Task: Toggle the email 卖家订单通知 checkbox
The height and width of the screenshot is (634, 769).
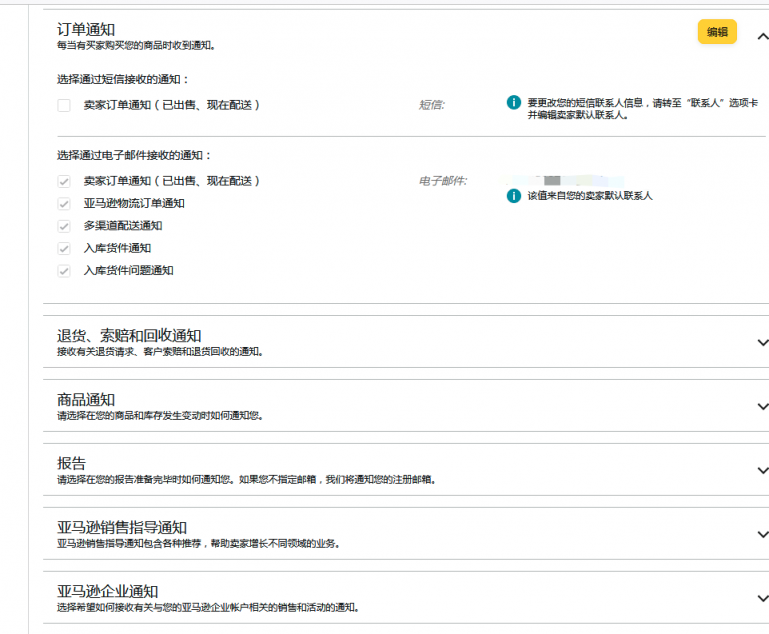Action: [64, 181]
